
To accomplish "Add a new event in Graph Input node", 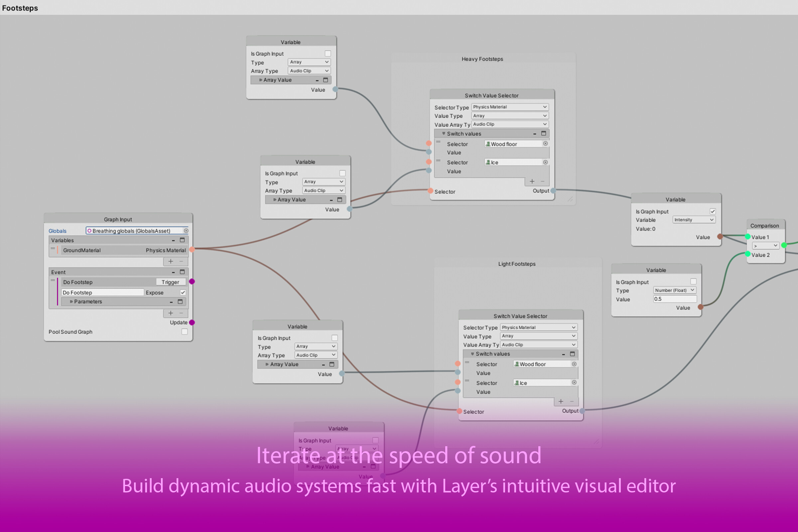I will click(x=171, y=313).
